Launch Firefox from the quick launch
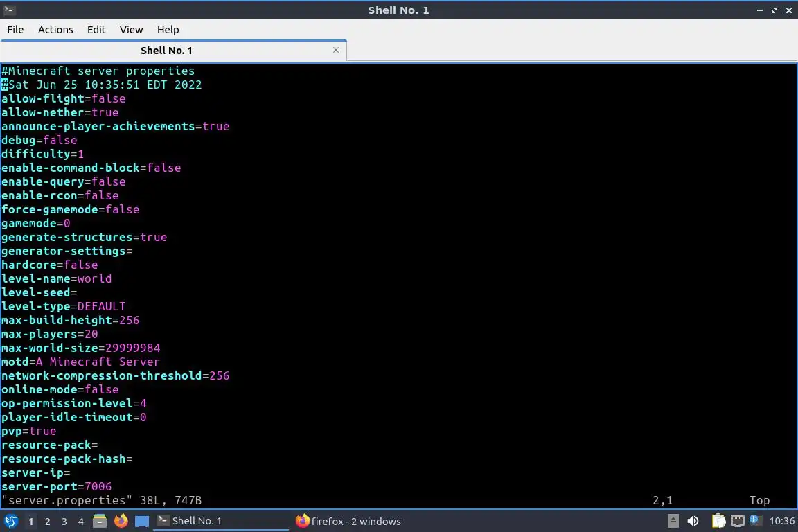 [x=121, y=521]
